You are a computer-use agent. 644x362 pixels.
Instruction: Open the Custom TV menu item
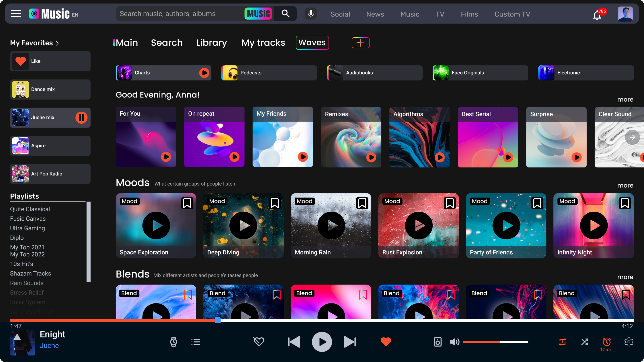[512, 14]
